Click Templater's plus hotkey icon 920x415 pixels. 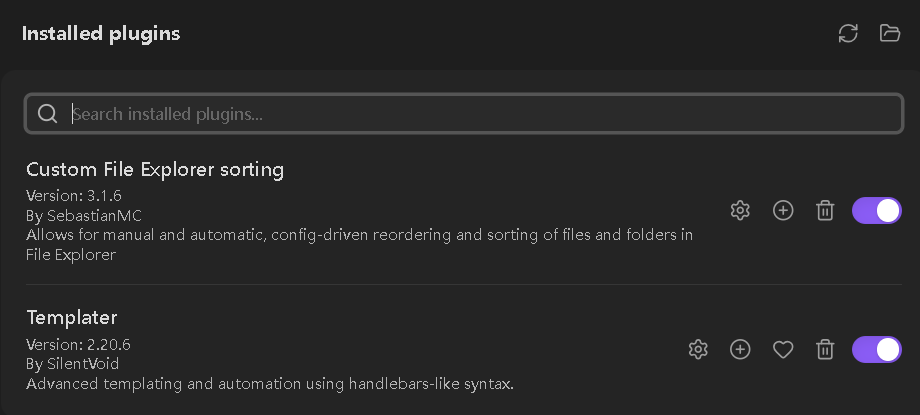(740, 350)
